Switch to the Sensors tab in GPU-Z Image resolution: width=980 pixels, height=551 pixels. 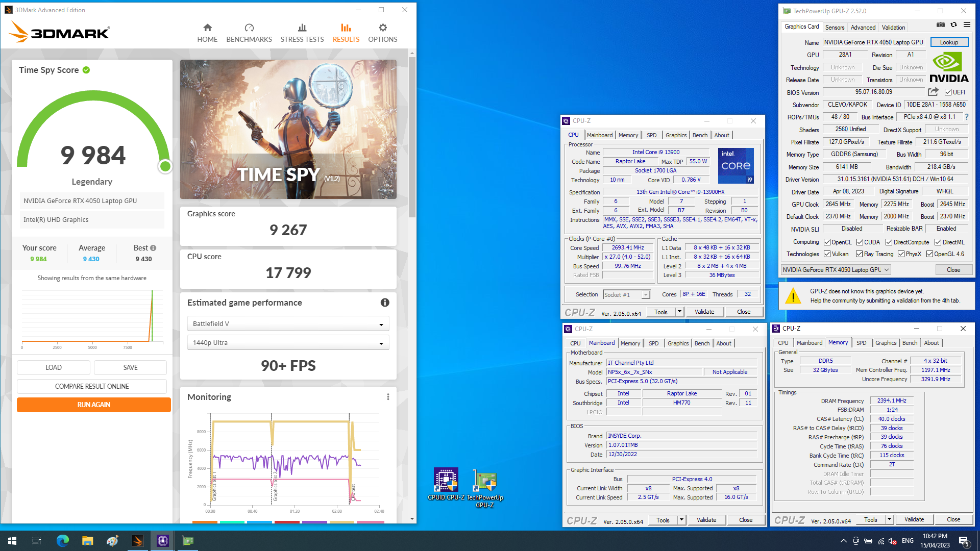(x=835, y=28)
